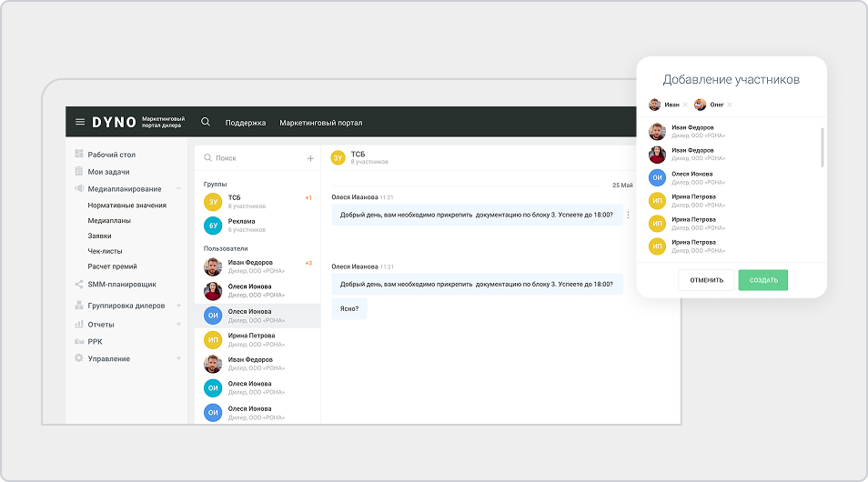Click the Управление gear icon
The width and height of the screenshot is (868, 482).
click(79, 358)
